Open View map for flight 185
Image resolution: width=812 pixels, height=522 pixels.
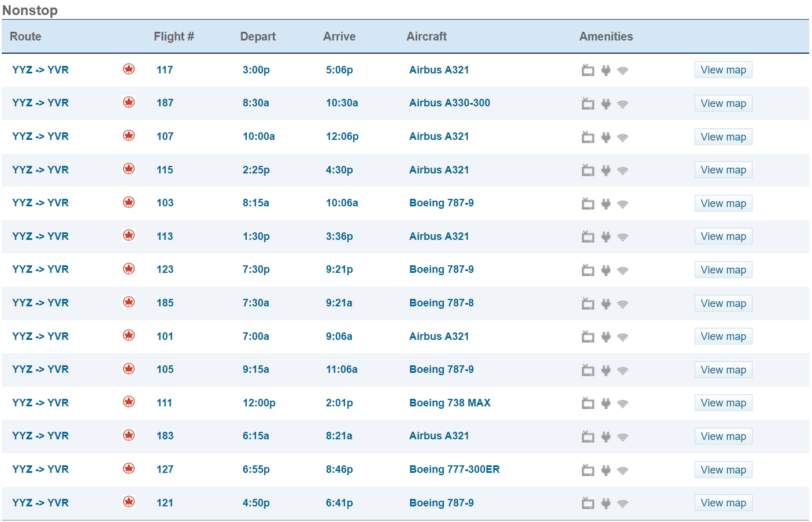(x=723, y=303)
